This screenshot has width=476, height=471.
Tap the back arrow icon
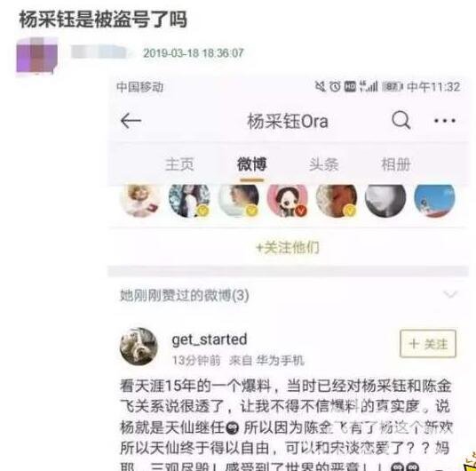131,121
